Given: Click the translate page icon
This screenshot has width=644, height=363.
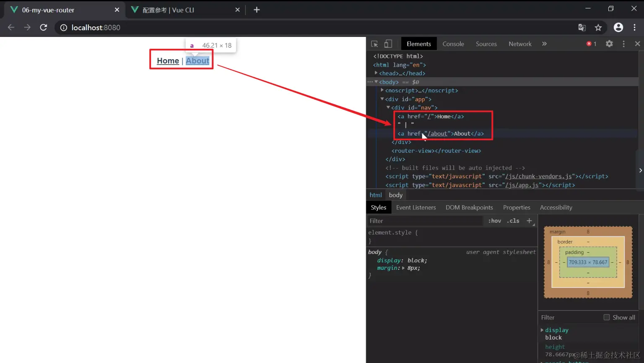Looking at the screenshot, I should pos(582,28).
